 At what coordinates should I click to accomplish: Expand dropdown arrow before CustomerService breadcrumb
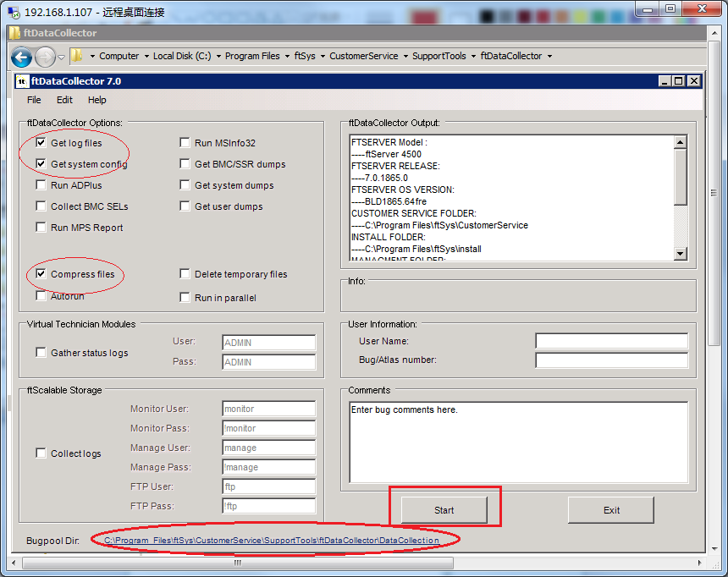pyautogui.click(x=323, y=56)
